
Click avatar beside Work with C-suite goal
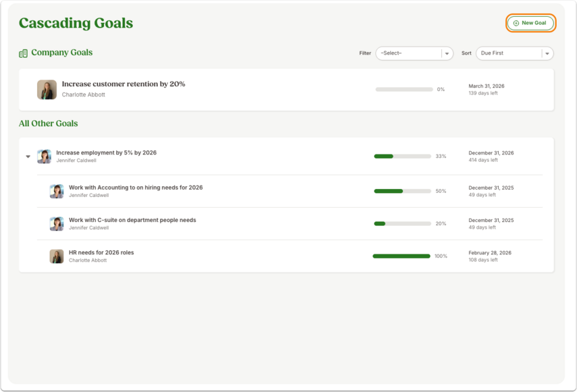point(57,224)
